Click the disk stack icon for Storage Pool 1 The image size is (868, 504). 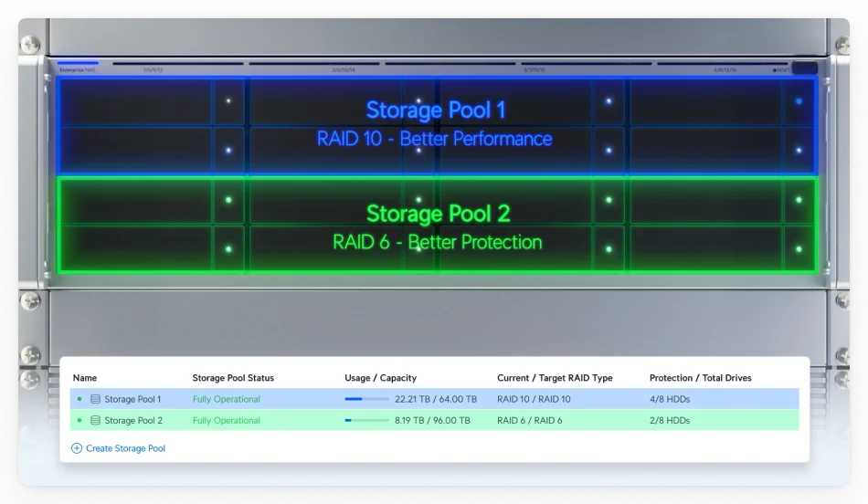click(x=95, y=399)
